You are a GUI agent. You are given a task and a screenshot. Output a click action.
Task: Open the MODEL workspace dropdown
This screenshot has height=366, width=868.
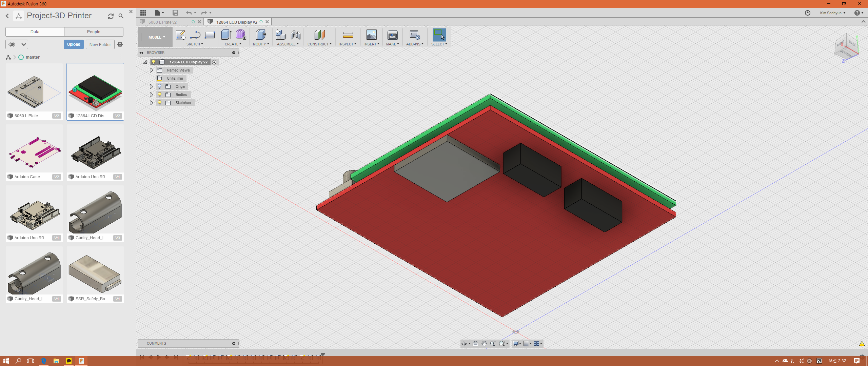point(156,37)
